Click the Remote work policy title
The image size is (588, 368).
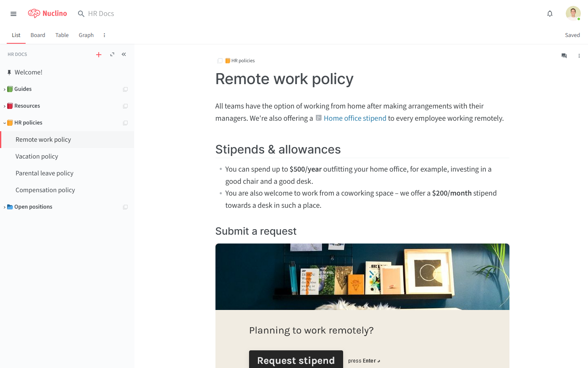(x=284, y=79)
